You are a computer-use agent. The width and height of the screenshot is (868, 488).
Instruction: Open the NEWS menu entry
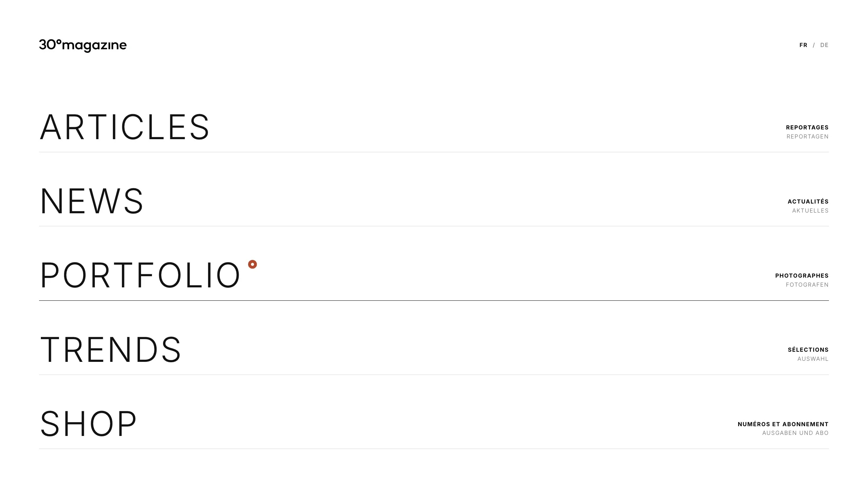92,201
